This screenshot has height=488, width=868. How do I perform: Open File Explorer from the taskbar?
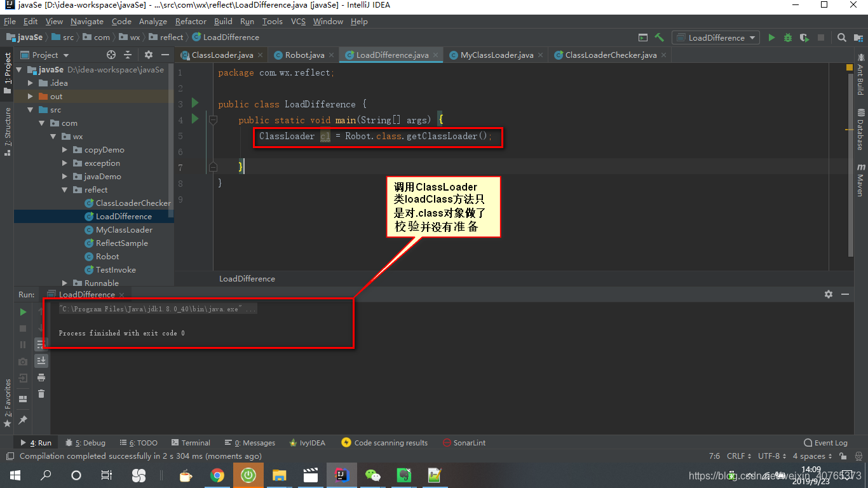coord(280,475)
